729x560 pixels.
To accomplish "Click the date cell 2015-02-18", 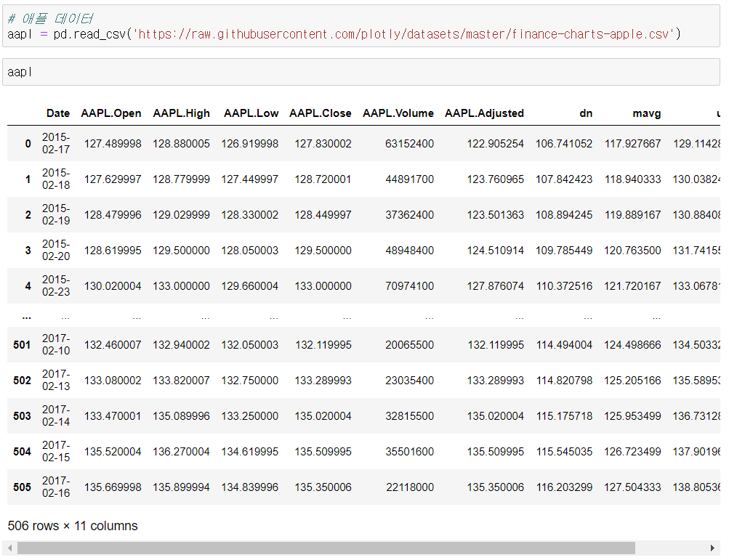I will pos(56,179).
